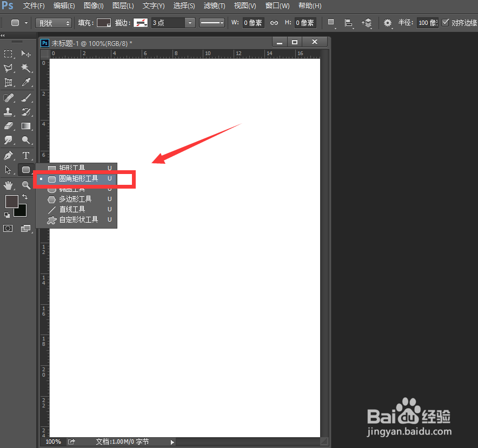Choose Rectangle Tool from flyout

(77, 168)
